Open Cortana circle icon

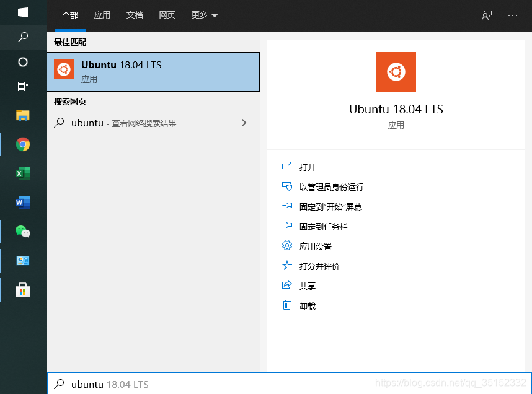[x=23, y=62]
